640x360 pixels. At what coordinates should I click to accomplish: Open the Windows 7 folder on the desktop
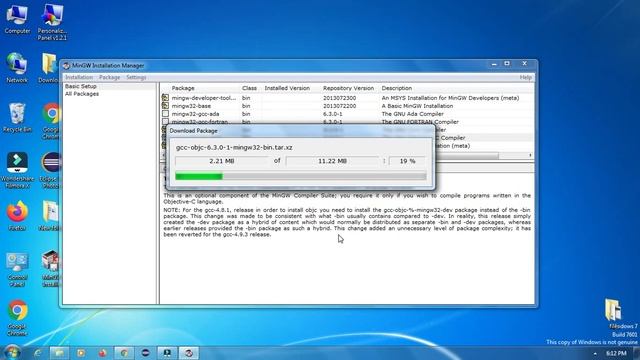click(613, 313)
